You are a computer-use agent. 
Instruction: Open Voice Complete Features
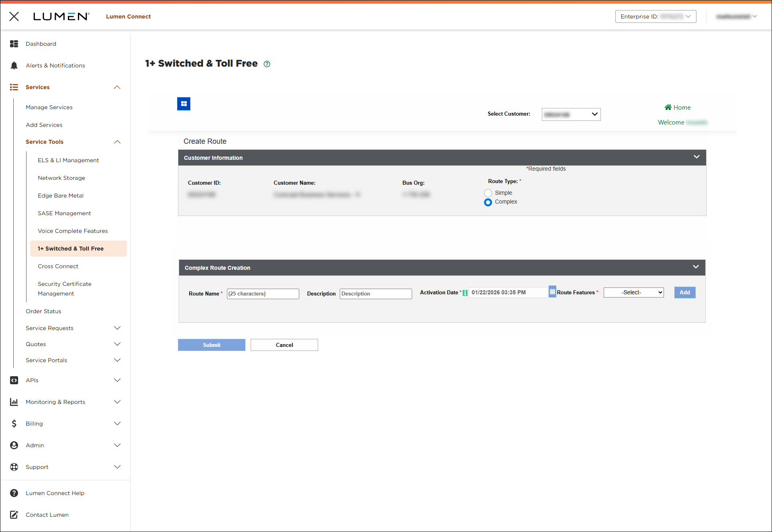click(73, 231)
